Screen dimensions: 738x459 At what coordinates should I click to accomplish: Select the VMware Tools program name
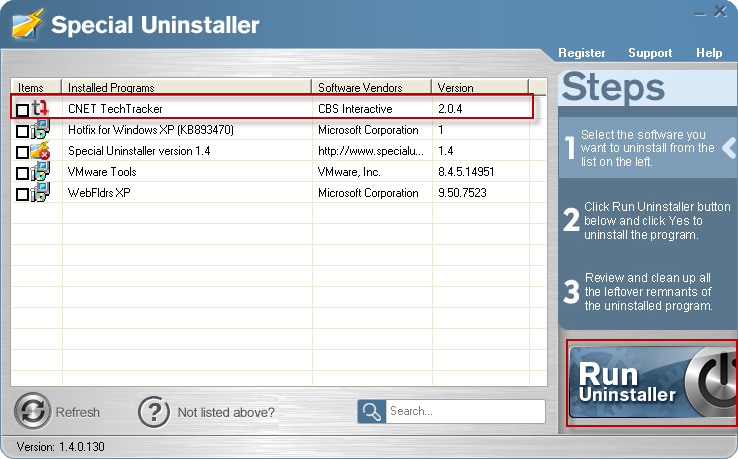pyautogui.click(x=102, y=172)
